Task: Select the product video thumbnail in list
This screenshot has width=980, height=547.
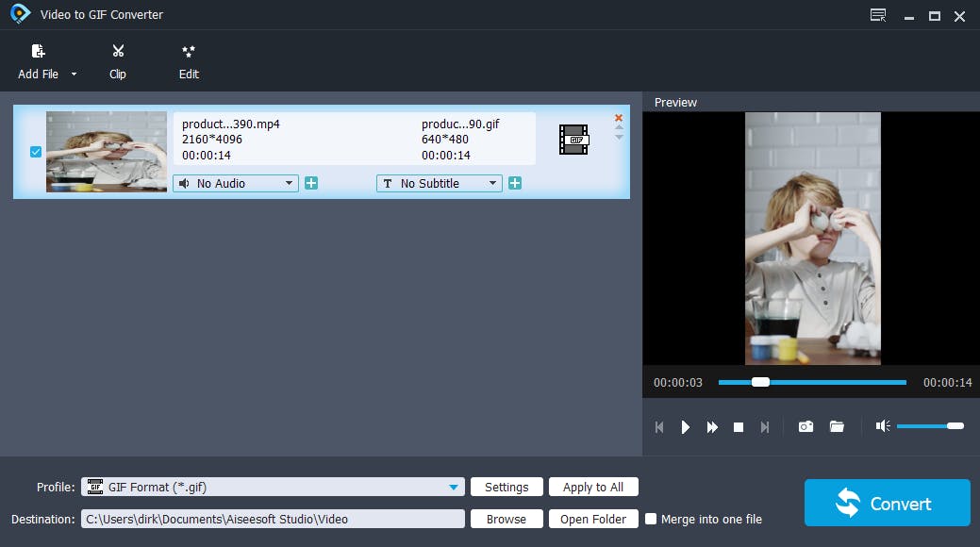Action: click(x=107, y=151)
